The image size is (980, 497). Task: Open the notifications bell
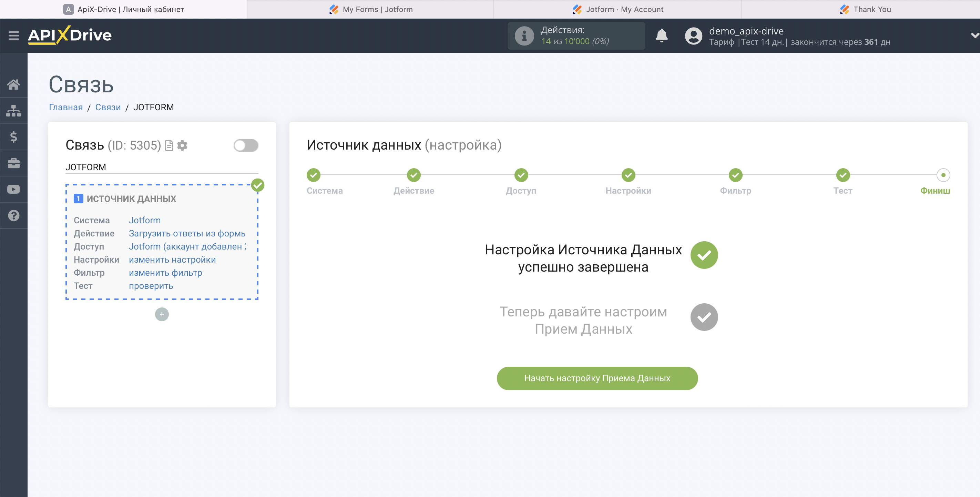click(x=662, y=36)
